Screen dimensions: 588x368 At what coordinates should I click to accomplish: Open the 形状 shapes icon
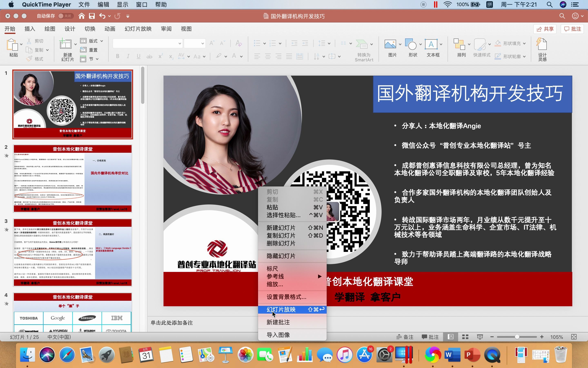pyautogui.click(x=411, y=44)
